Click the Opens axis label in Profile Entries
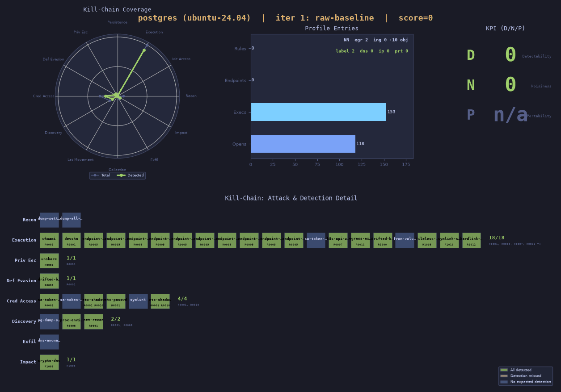The image size is (561, 392). (x=239, y=144)
